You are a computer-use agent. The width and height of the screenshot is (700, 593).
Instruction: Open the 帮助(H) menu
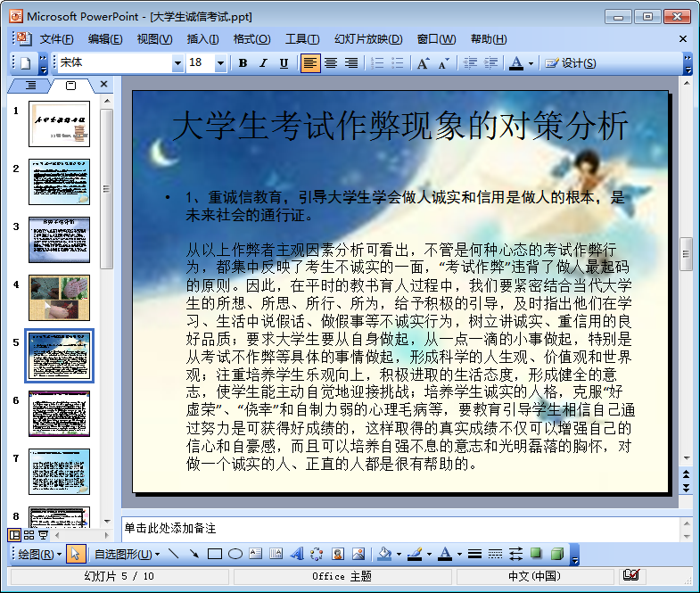pyautogui.click(x=489, y=39)
